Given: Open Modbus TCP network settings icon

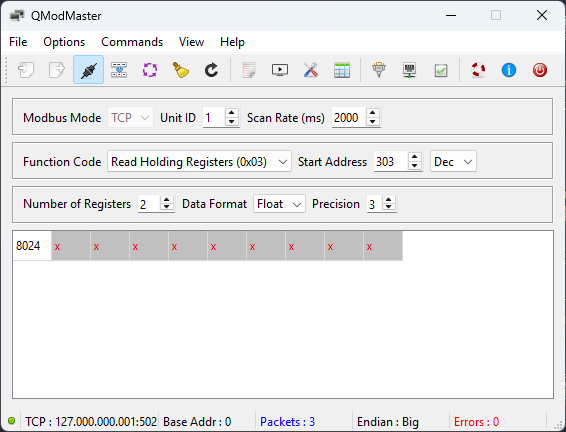Looking at the screenshot, I should pyautogui.click(x=410, y=70).
